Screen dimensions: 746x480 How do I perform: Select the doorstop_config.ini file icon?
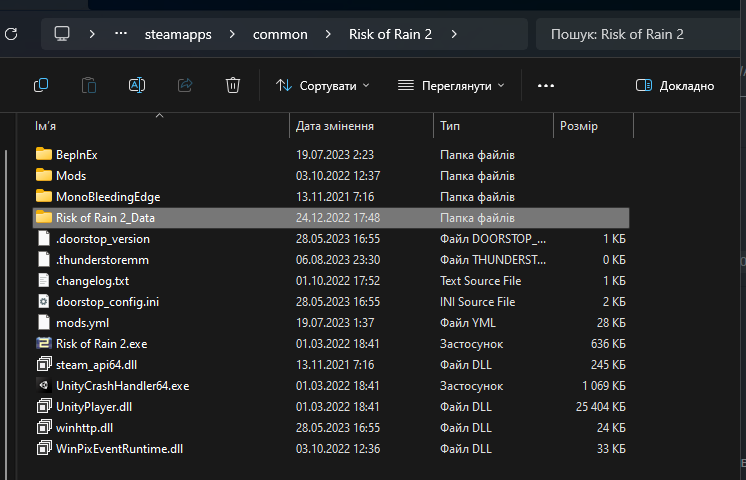[44, 301]
